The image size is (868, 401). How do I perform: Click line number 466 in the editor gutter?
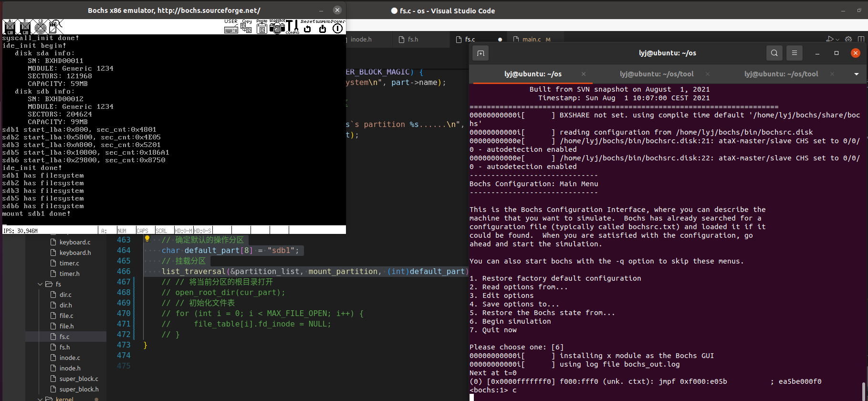[x=124, y=271]
